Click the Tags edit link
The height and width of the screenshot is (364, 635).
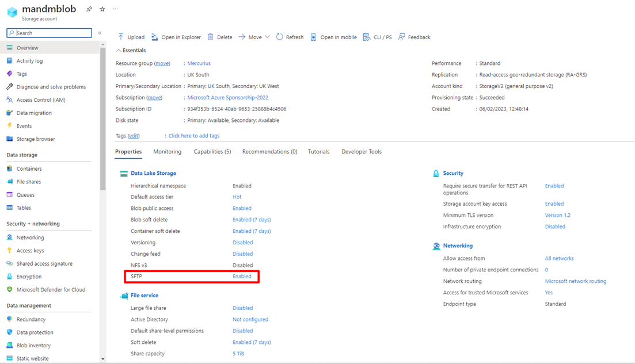134,136
